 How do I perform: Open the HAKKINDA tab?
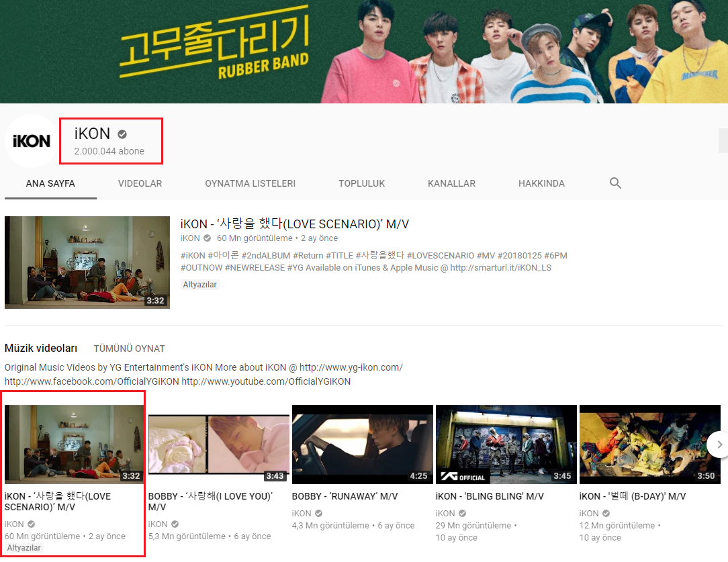(x=541, y=183)
